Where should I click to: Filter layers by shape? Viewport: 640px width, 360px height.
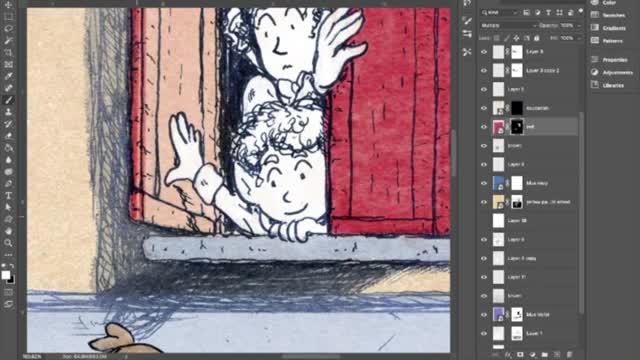click(x=560, y=13)
